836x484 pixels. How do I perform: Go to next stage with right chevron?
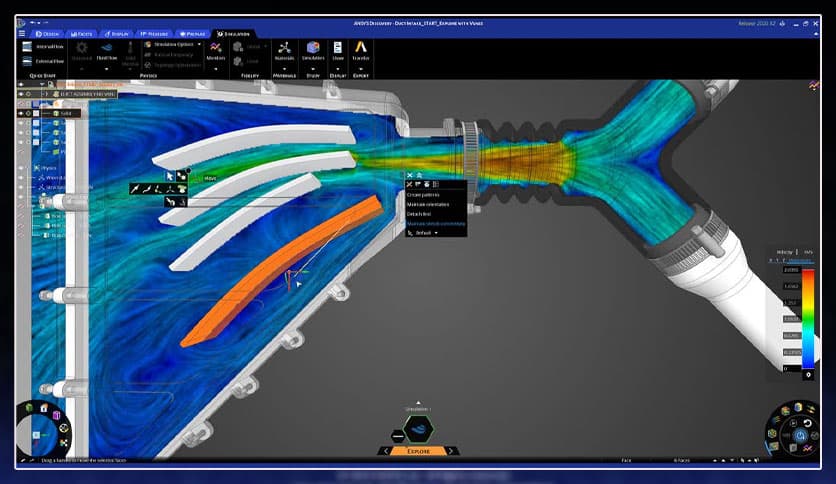(451, 451)
